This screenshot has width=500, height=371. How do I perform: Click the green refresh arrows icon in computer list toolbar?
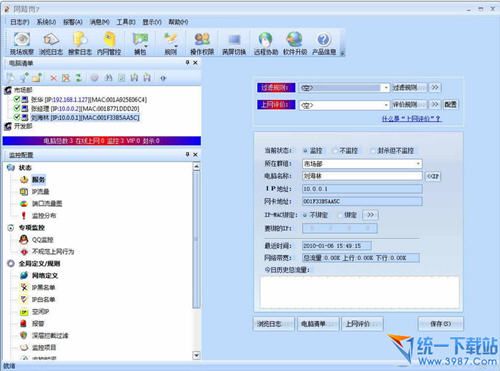pos(79,78)
